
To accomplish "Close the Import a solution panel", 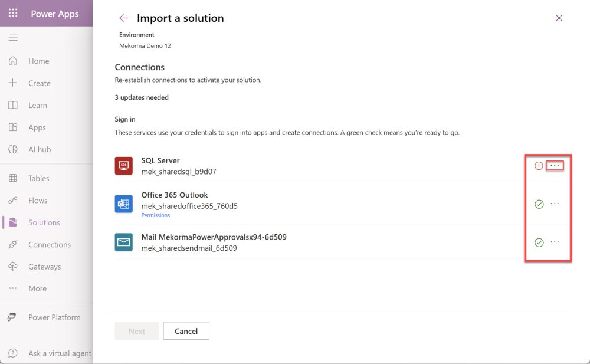I will click(559, 18).
